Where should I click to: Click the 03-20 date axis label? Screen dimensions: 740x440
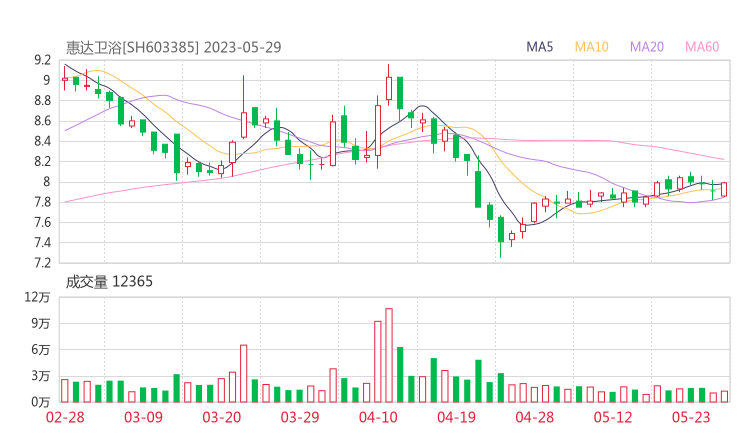(222, 417)
